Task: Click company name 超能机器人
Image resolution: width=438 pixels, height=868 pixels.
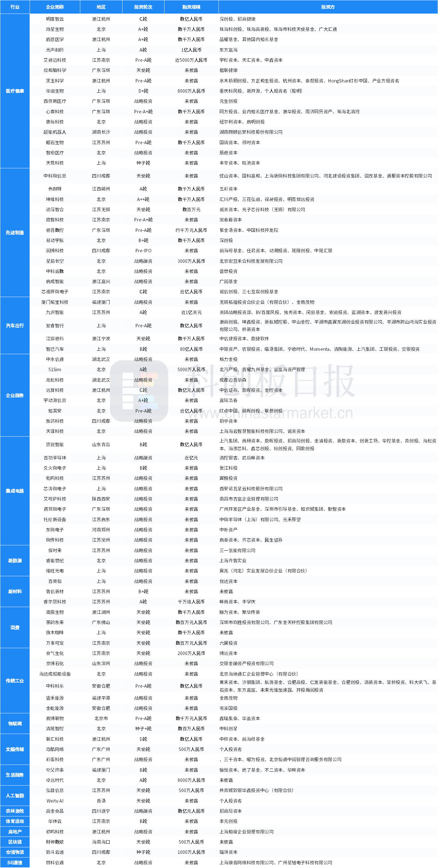Action: pos(55,132)
